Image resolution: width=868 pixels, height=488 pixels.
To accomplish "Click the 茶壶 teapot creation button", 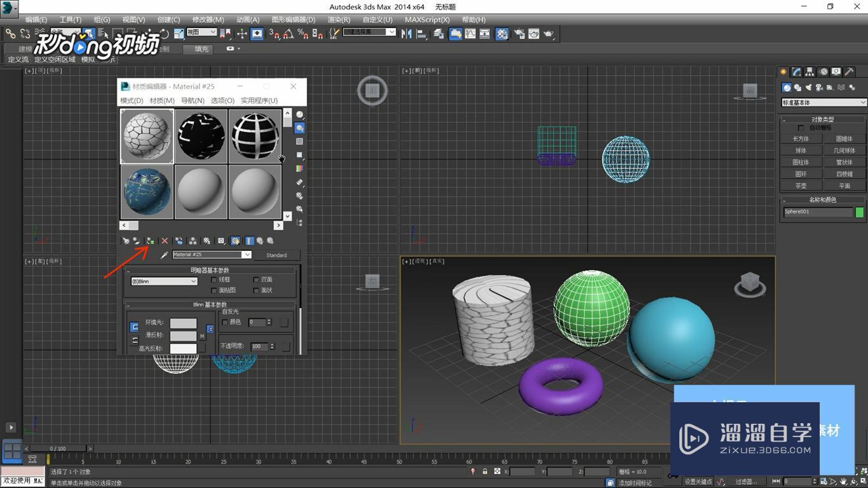I will point(799,185).
